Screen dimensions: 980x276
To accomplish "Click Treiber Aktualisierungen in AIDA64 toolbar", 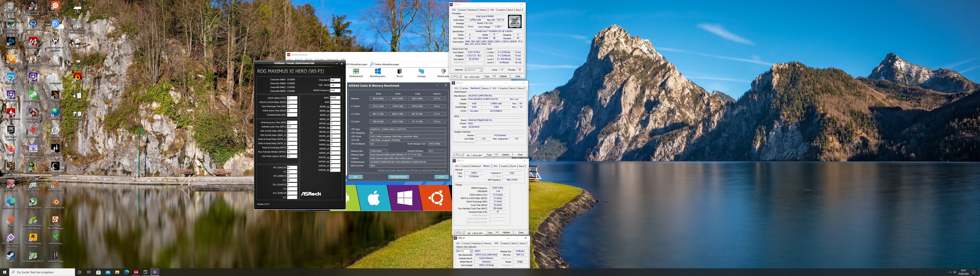I will [385, 64].
